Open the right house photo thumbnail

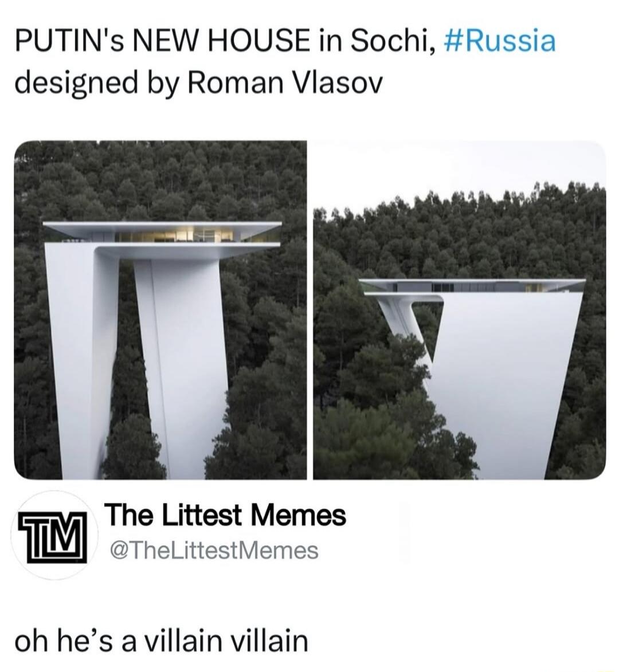(459, 309)
